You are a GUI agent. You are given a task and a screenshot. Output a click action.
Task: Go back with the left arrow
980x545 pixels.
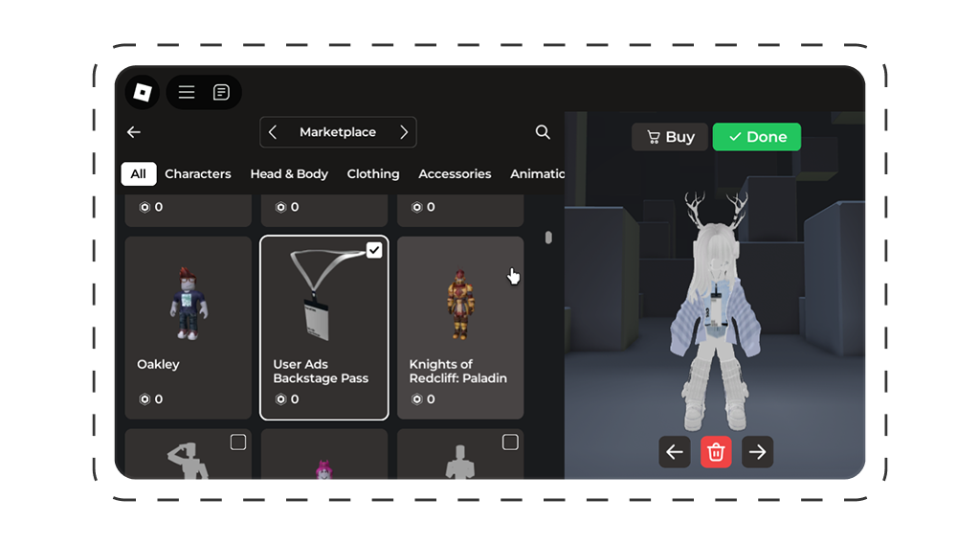pyautogui.click(x=134, y=132)
